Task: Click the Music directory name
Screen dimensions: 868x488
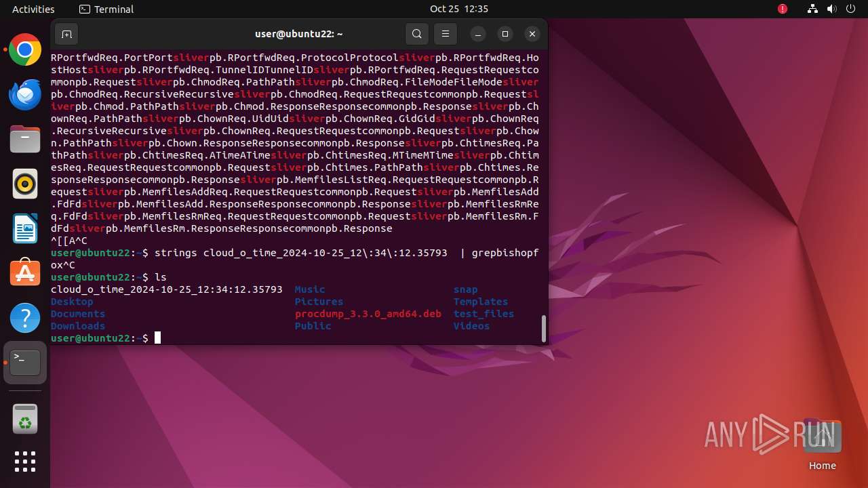Action: 310,289
